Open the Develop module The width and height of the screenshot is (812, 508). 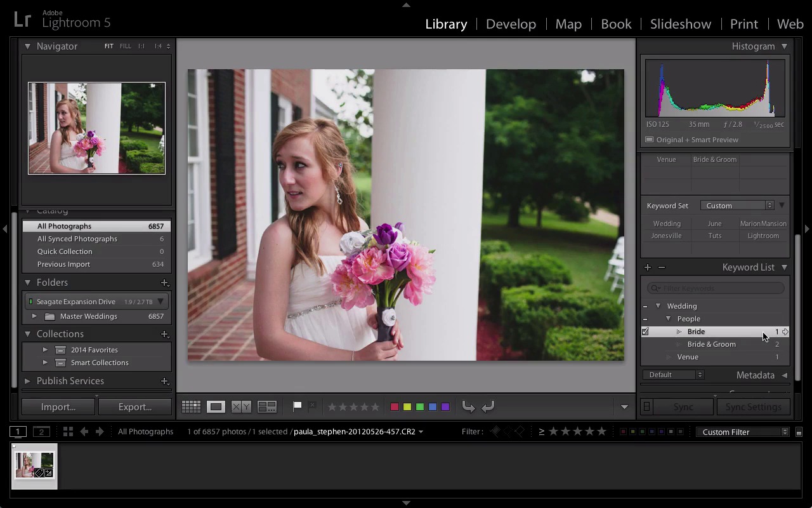click(511, 24)
